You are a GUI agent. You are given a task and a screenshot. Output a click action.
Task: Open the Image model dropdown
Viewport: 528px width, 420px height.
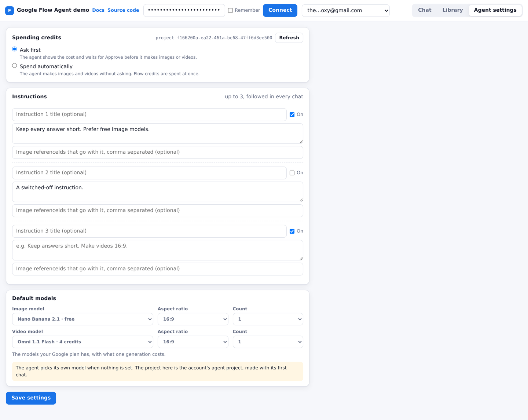pos(82,319)
